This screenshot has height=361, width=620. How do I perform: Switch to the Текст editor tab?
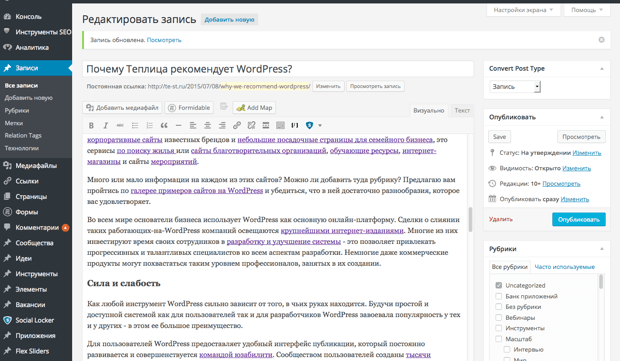pyautogui.click(x=462, y=110)
